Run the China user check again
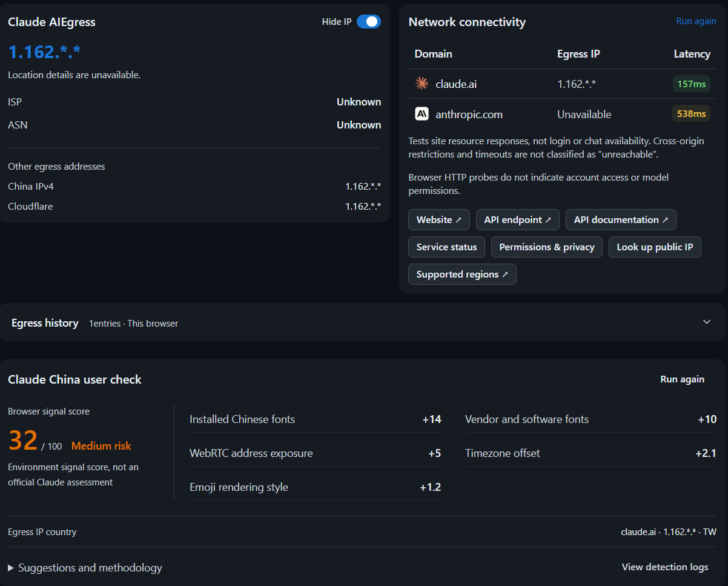 point(682,379)
